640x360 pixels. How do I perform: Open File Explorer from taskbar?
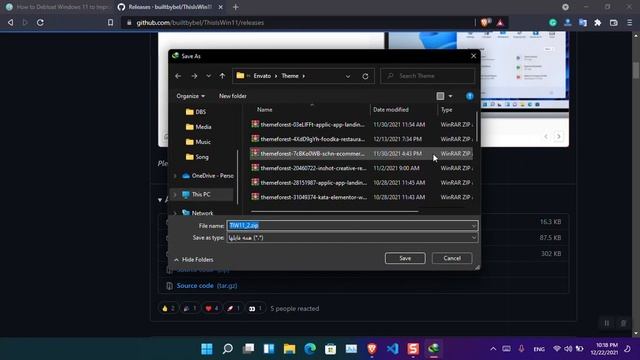pos(289,349)
